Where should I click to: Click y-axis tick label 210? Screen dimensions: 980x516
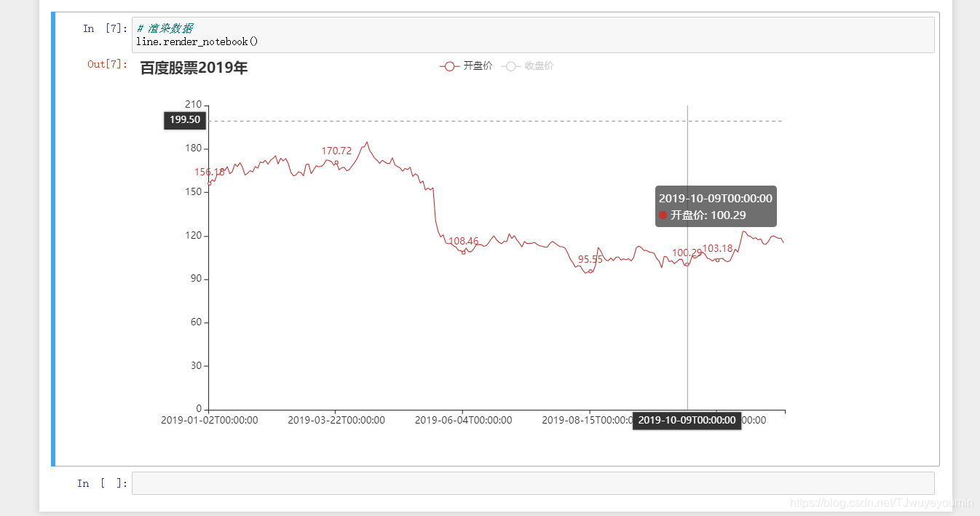(194, 105)
